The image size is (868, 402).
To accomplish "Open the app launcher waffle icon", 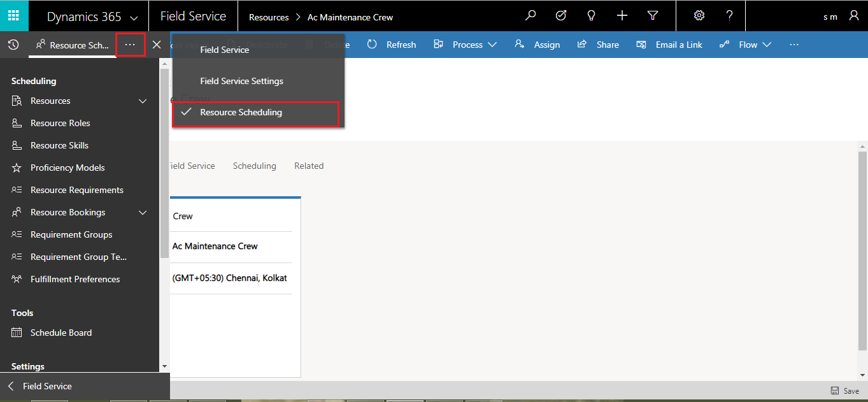I will click(13, 16).
